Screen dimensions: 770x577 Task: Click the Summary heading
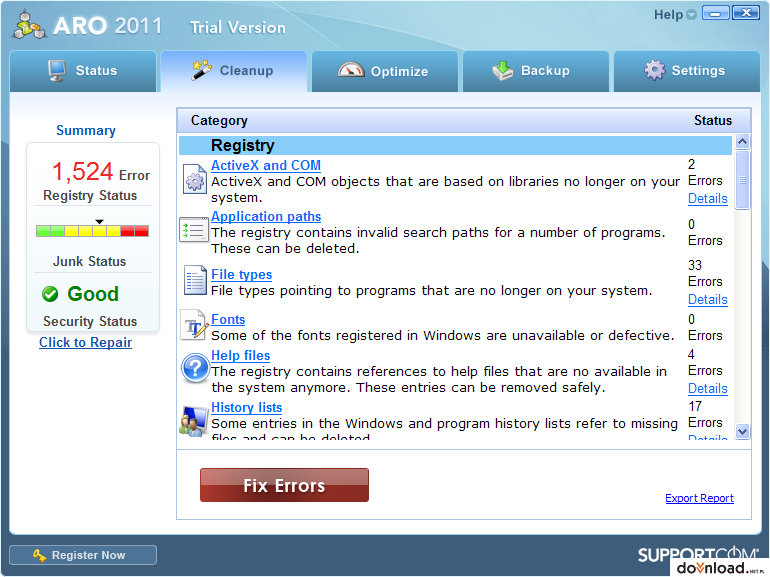tap(86, 131)
